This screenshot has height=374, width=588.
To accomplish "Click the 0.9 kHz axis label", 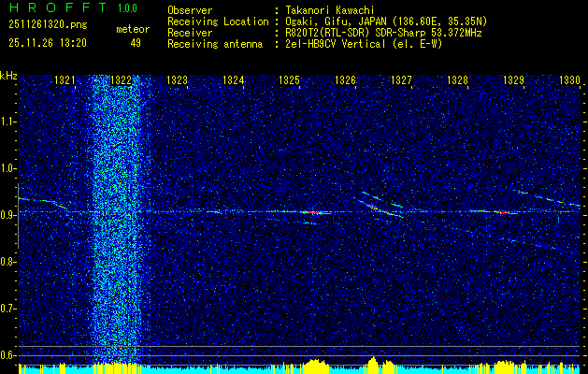I will (x=7, y=215).
